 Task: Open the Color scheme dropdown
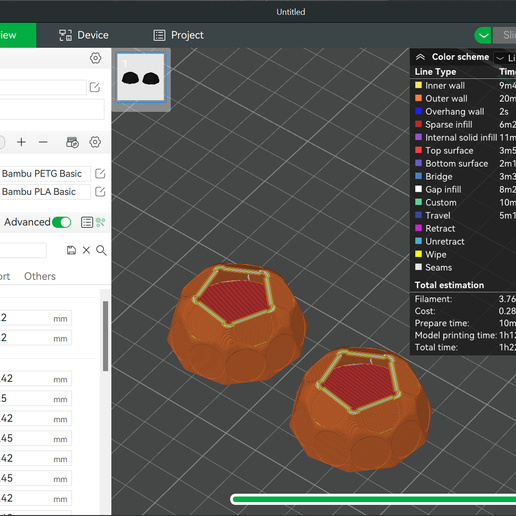[505, 58]
